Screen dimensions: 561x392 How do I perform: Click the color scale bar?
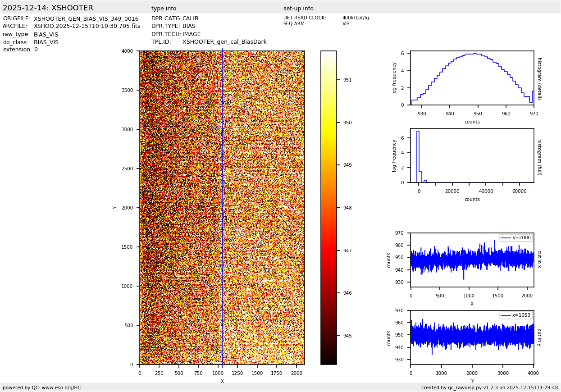pyautogui.click(x=328, y=208)
